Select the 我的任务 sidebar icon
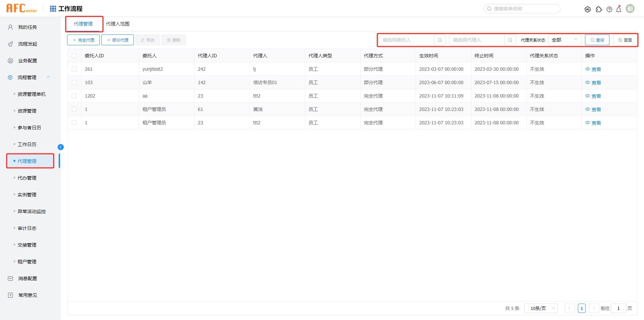 [10, 27]
